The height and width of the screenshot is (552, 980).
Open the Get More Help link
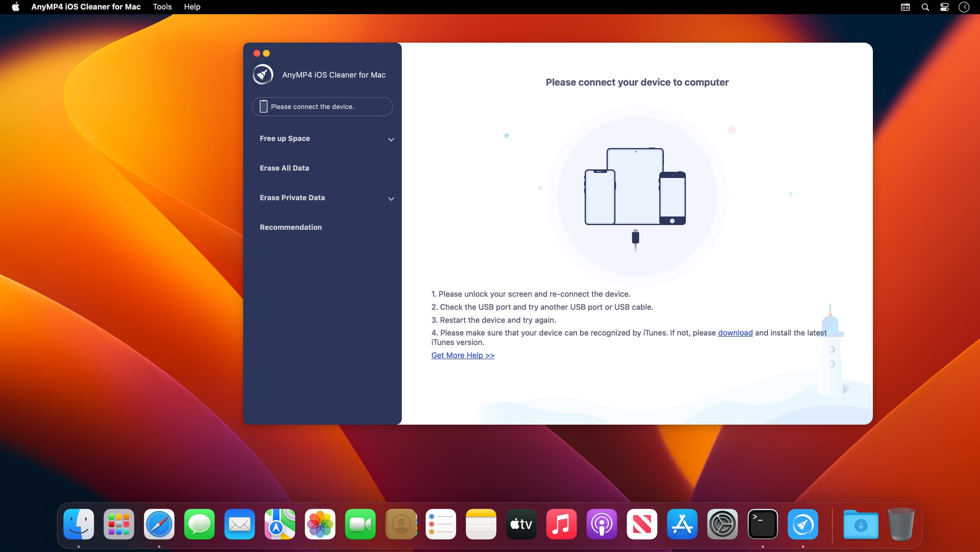pos(462,355)
